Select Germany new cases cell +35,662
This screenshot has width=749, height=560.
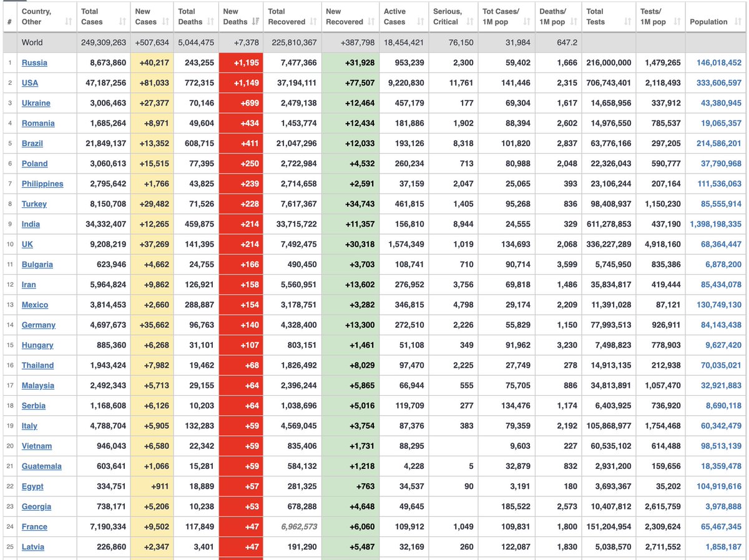(153, 325)
